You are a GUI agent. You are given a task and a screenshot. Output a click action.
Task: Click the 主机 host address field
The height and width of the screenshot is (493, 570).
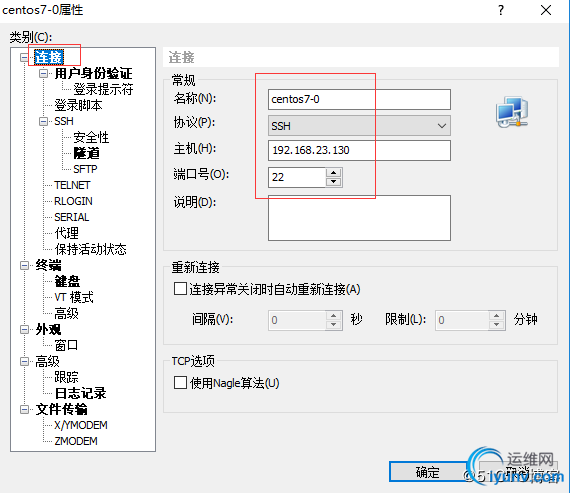tap(359, 150)
